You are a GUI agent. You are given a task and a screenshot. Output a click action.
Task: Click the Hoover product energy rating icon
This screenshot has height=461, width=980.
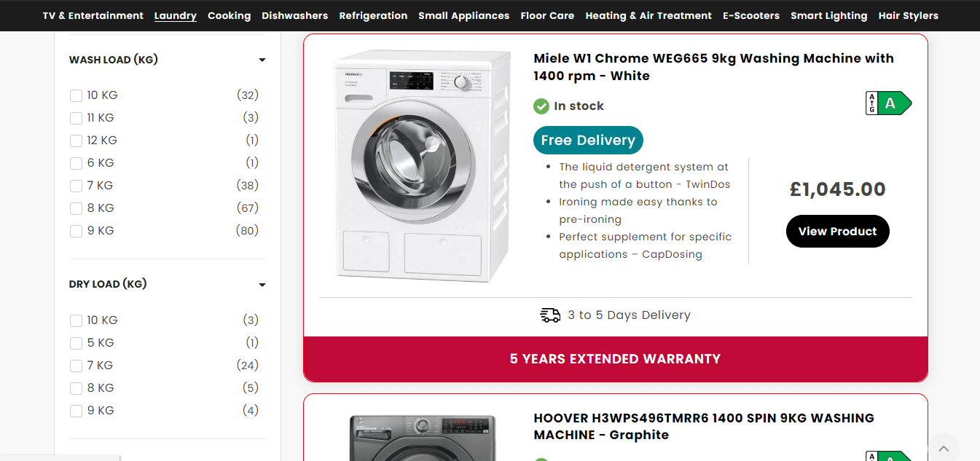888,457
